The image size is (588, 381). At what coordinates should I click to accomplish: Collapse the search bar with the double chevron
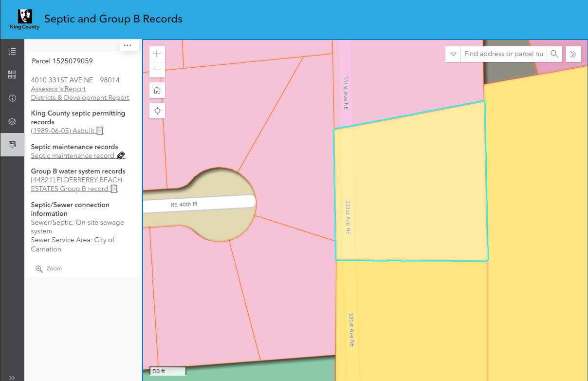(573, 54)
